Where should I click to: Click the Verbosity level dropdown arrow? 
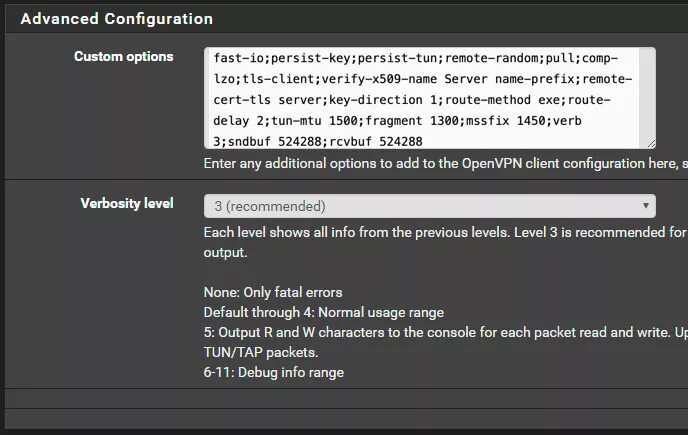coord(645,207)
